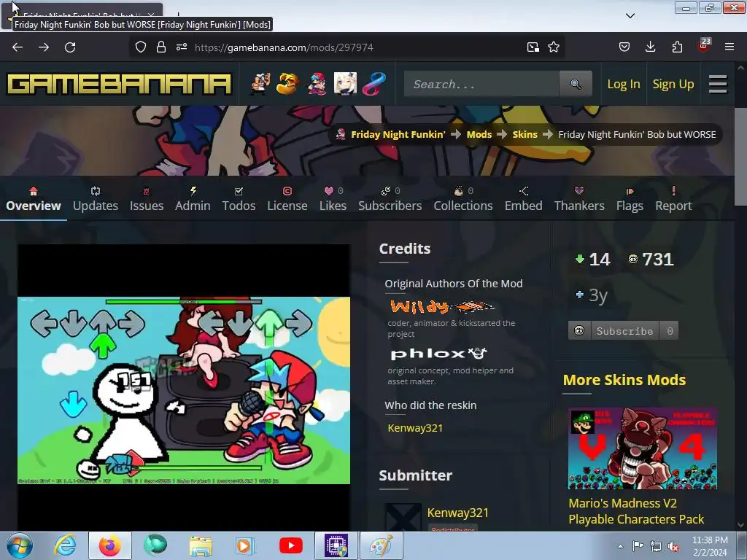Open the blue and pink 8 game icon
Viewport: 747px width, 560px height.
pos(374,84)
